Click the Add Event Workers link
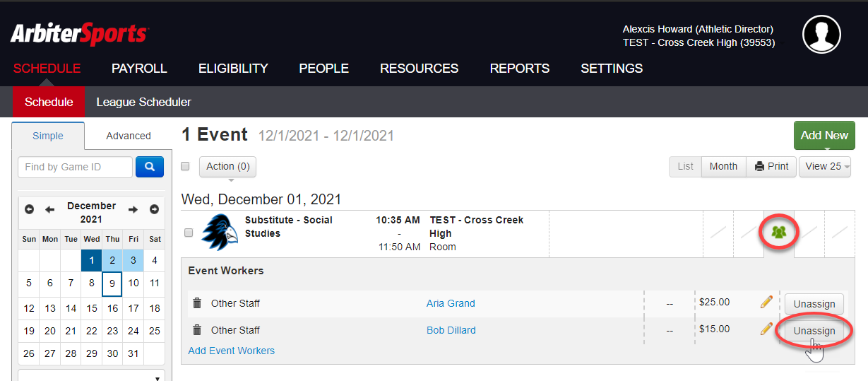The width and height of the screenshot is (868, 381). tap(232, 351)
